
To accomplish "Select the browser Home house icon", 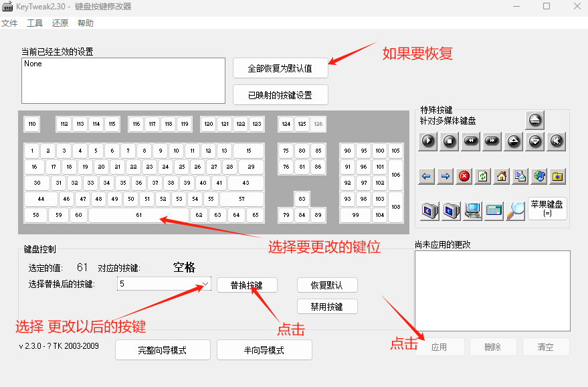I will coord(501,176).
